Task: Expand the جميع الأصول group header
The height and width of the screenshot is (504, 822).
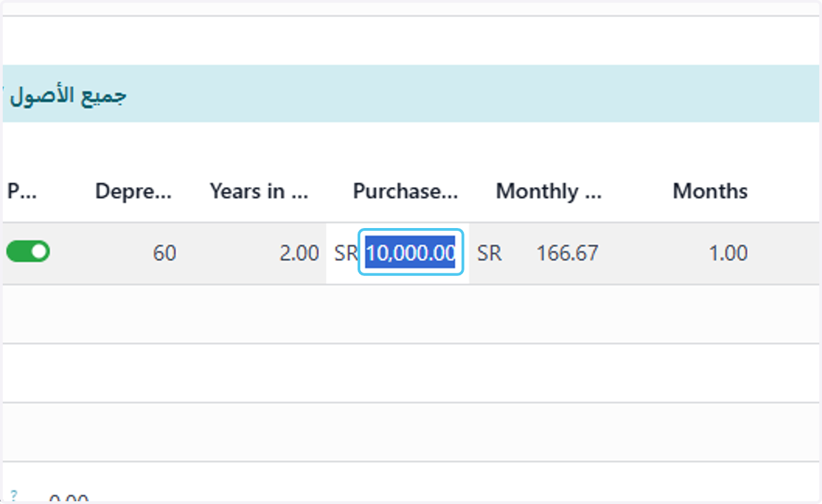Action: click(411, 94)
